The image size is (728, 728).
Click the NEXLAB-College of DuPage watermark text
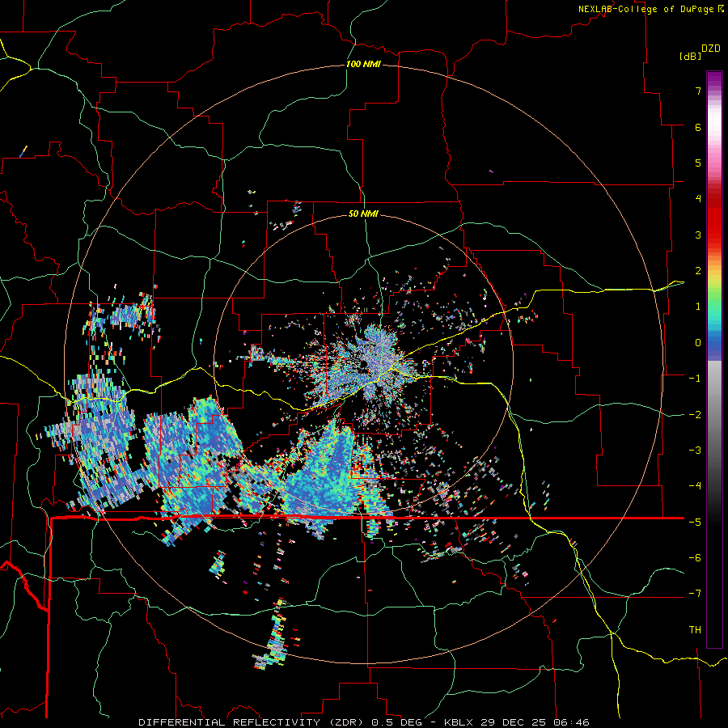pos(645,9)
